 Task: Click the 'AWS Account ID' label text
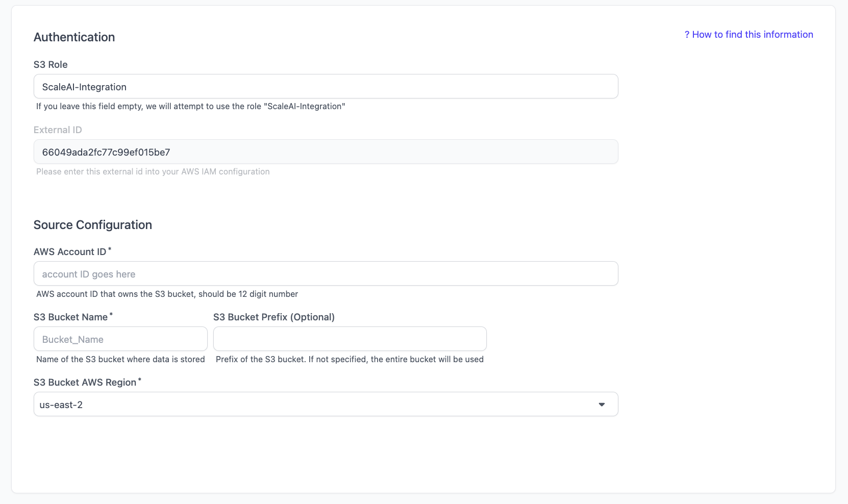(70, 252)
